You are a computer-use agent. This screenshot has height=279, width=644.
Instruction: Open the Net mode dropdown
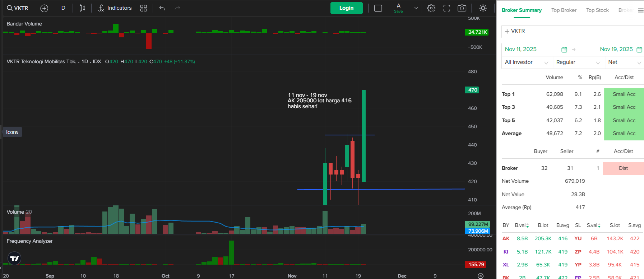[624, 62]
